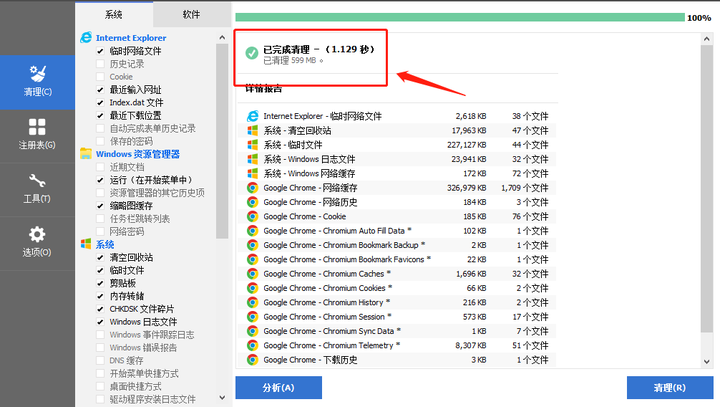
Task: Click Chrome icon beside Chromium History
Action: click(253, 302)
